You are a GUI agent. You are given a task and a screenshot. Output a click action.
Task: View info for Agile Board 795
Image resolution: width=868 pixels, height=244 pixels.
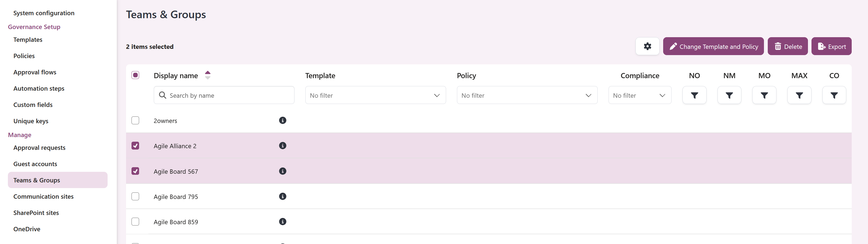point(283,196)
